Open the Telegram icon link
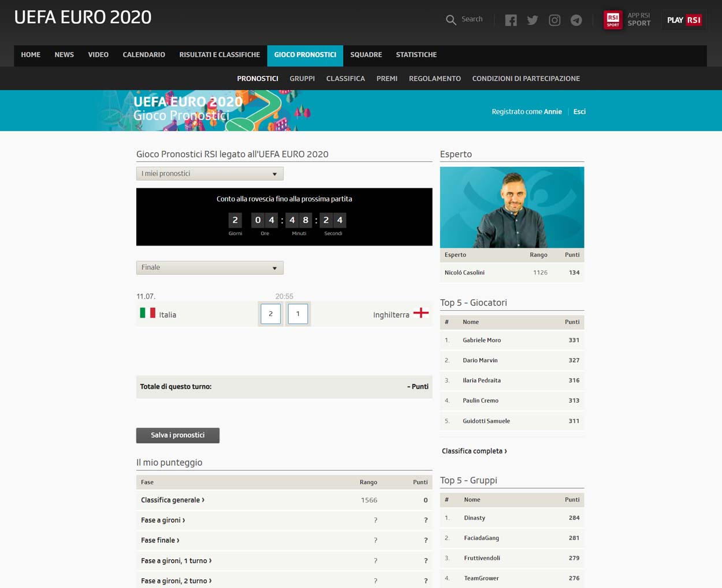 coord(576,20)
